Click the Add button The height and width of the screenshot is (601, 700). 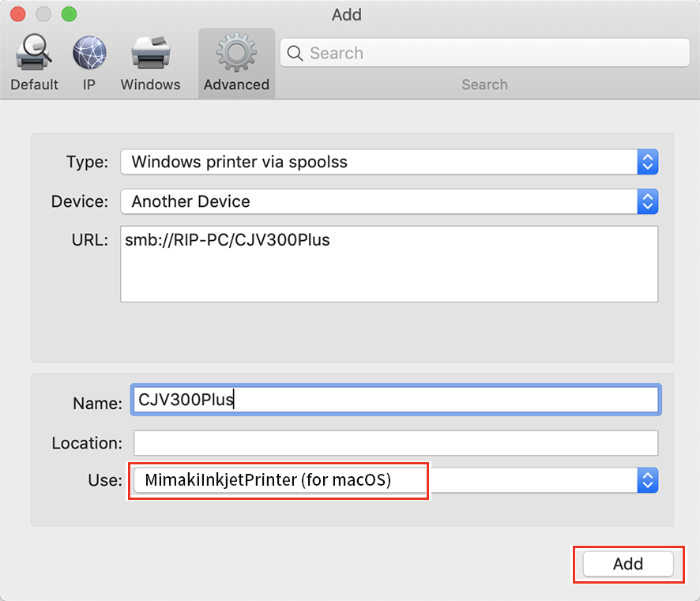628,564
